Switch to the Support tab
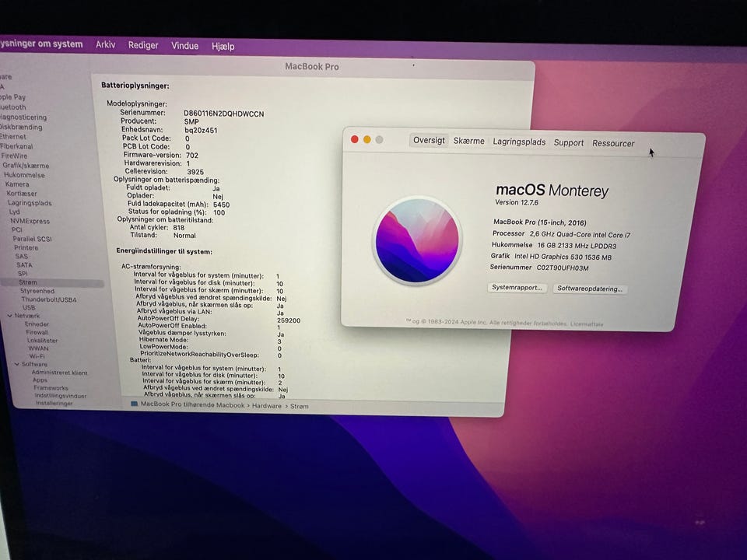 click(568, 142)
